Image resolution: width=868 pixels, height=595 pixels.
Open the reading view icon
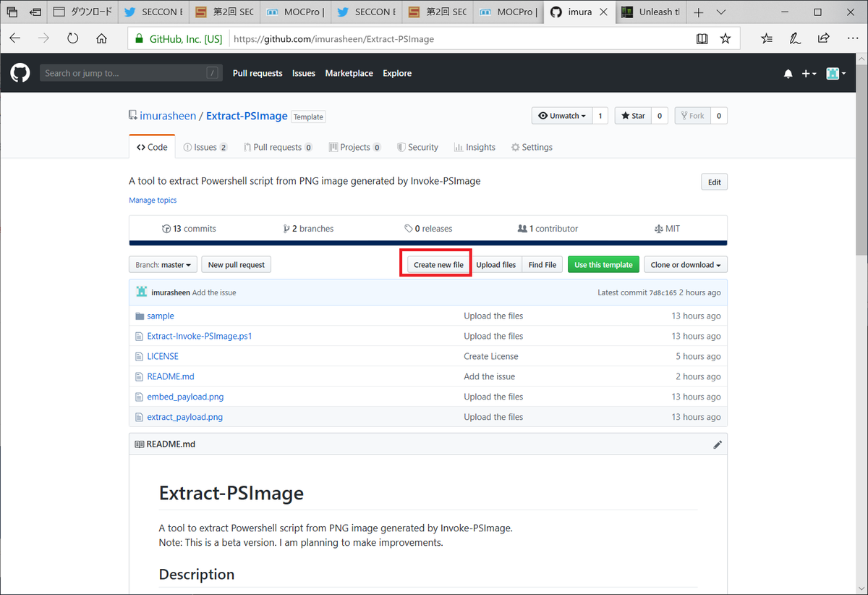pyautogui.click(x=702, y=39)
